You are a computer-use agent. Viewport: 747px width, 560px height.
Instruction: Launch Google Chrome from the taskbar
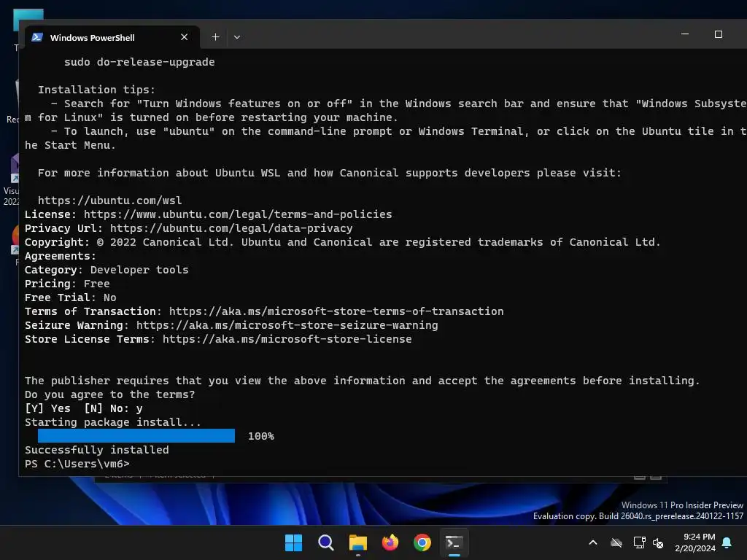pyautogui.click(x=422, y=542)
